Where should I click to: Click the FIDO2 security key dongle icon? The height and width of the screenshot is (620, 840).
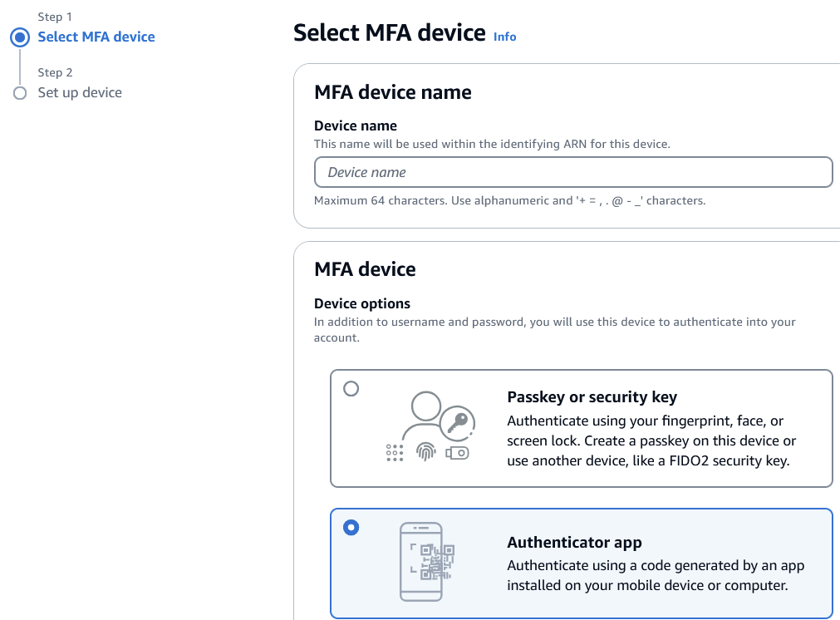[x=458, y=452]
